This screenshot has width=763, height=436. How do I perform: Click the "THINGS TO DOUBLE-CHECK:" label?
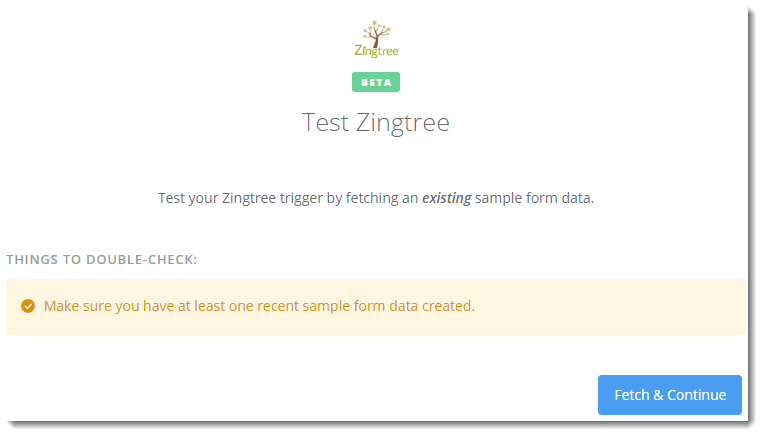[x=102, y=259]
